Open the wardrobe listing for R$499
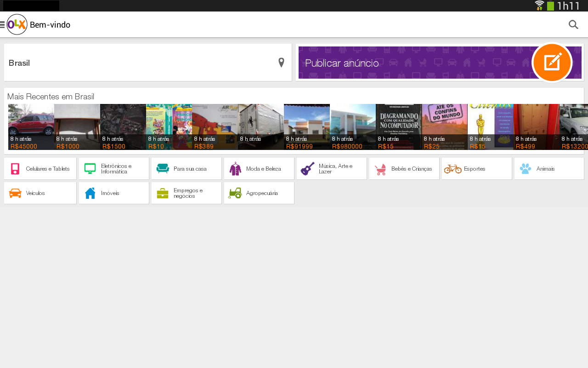The height and width of the screenshot is (368, 588). 537,127
